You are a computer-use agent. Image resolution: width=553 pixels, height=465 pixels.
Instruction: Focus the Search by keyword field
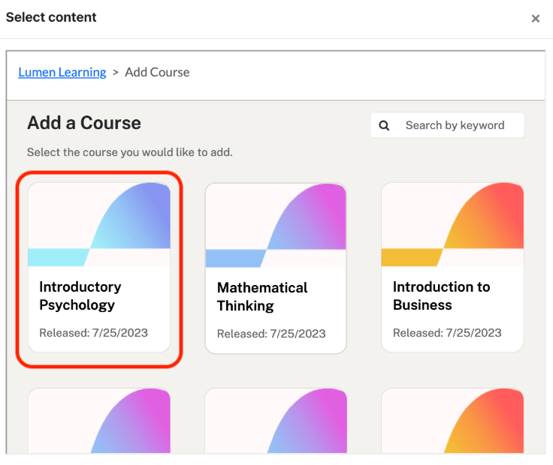click(x=447, y=125)
